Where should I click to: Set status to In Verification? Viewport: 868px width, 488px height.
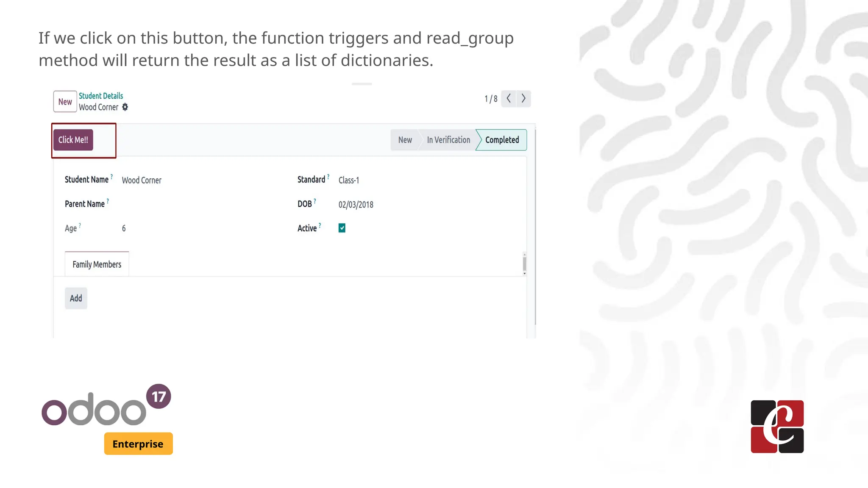click(448, 140)
